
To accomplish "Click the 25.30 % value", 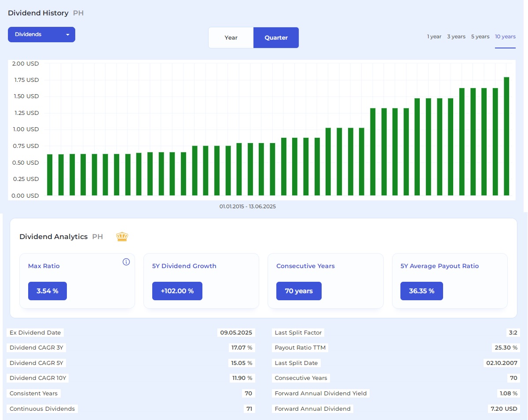I will (506, 348).
